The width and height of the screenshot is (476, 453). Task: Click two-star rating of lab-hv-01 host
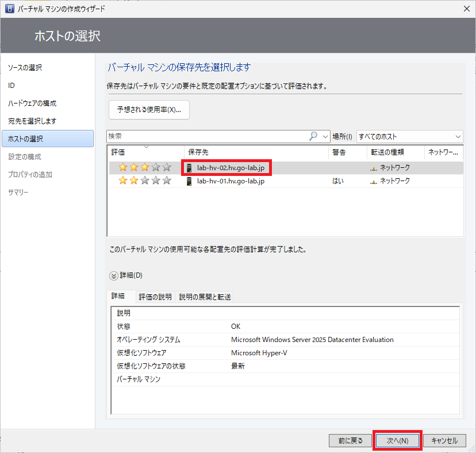[145, 181]
